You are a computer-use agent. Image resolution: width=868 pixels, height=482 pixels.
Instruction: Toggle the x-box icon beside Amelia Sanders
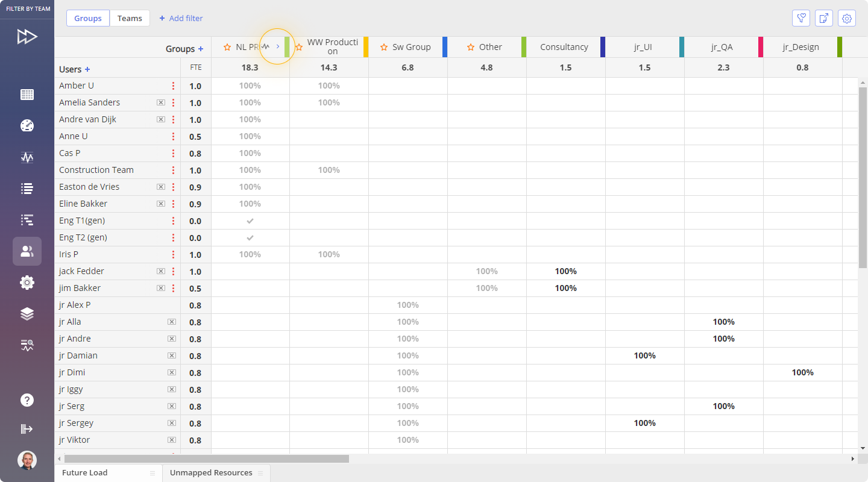[x=160, y=102]
